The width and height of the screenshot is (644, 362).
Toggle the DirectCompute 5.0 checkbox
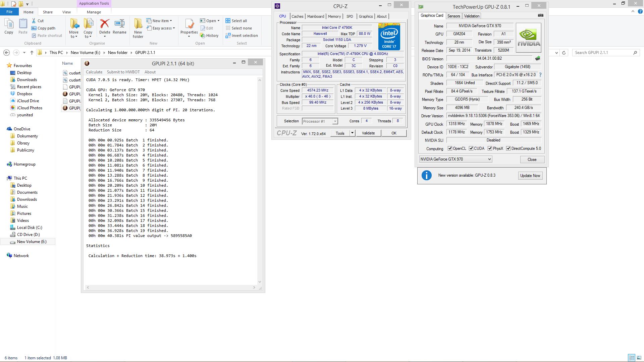508,148
